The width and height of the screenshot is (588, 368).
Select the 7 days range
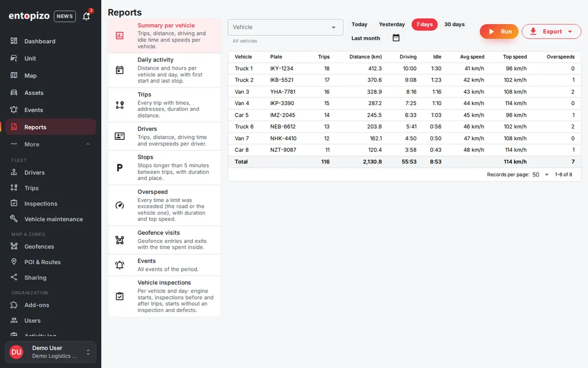[424, 25]
